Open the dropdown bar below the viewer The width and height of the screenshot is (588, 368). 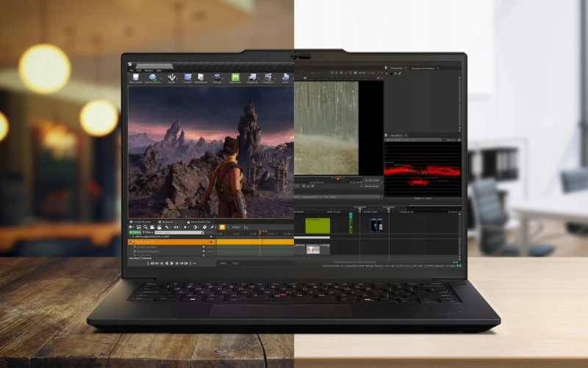click(337, 197)
